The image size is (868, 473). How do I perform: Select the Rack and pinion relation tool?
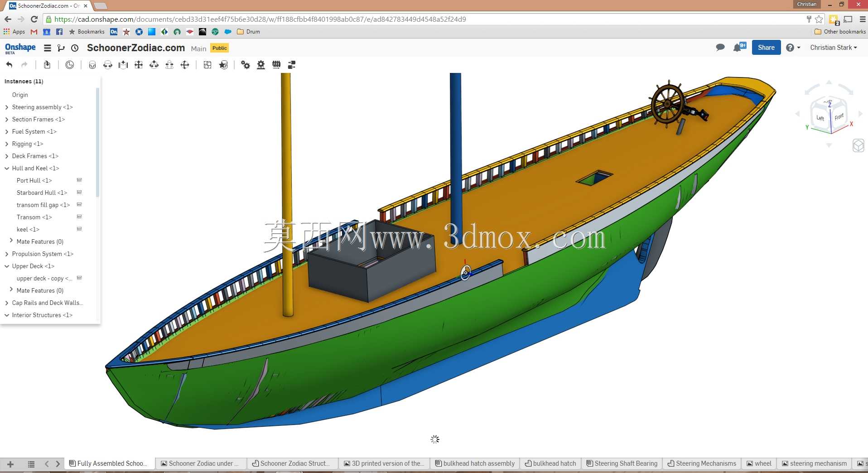click(x=261, y=65)
